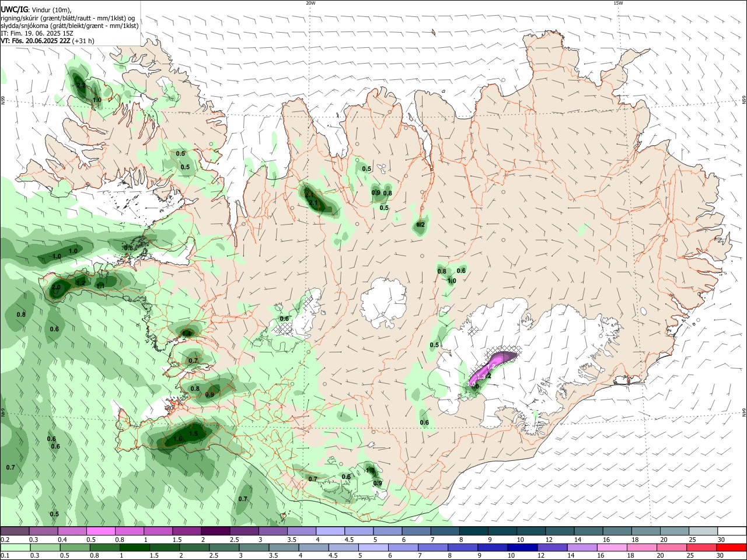Viewport: 747px width, 560px height.
Task: Click the 20W longitude label
Action: coord(310,3)
